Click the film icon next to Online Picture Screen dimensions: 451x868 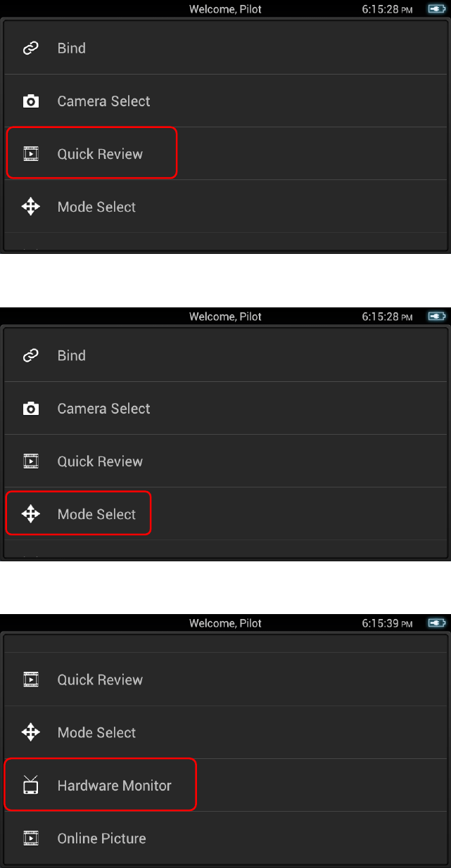click(x=31, y=838)
